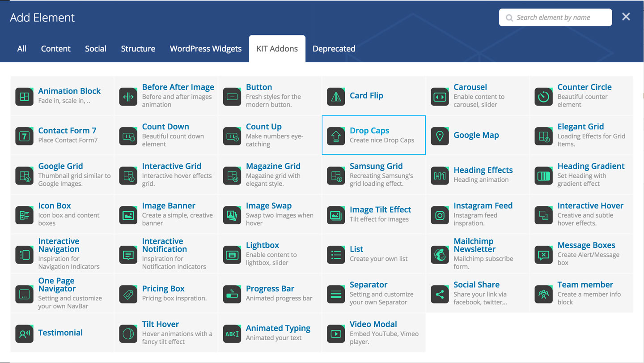The width and height of the screenshot is (644, 363).
Task: Click the Counter Circle icon
Action: [x=543, y=97]
